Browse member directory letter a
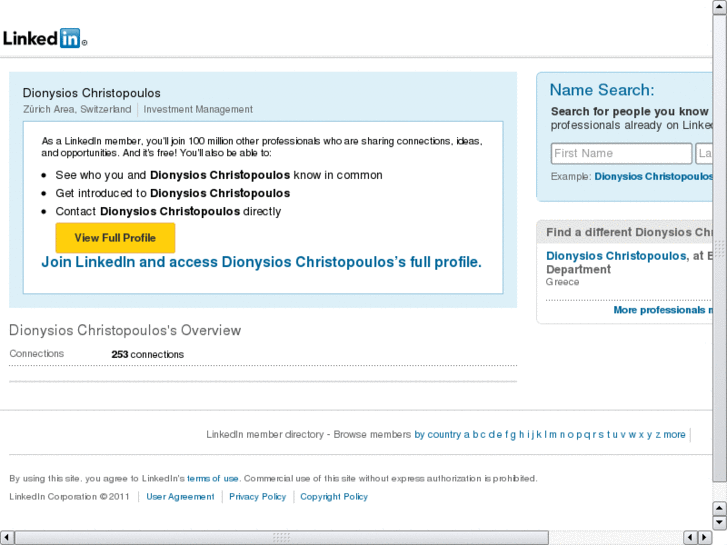 [x=467, y=435]
